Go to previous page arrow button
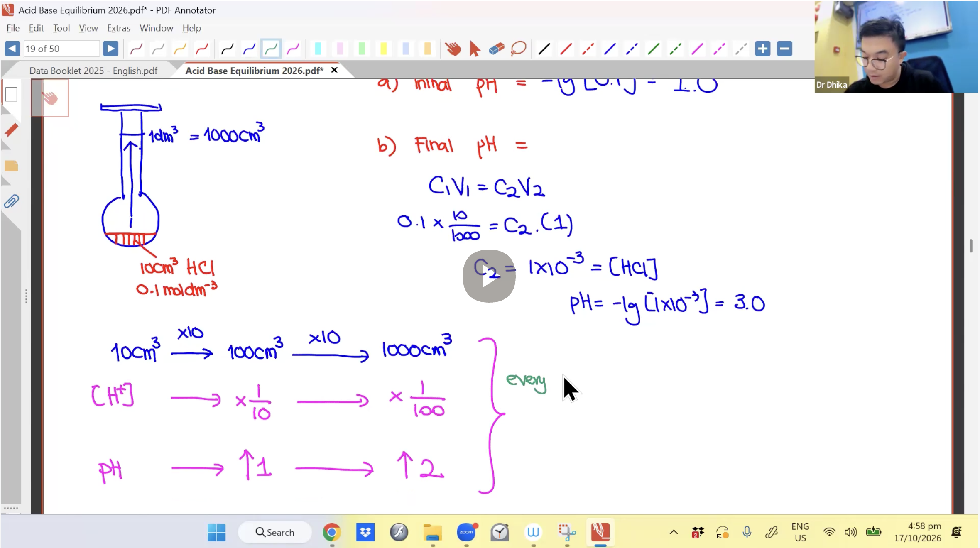The image size is (980, 548). [12, 49]
